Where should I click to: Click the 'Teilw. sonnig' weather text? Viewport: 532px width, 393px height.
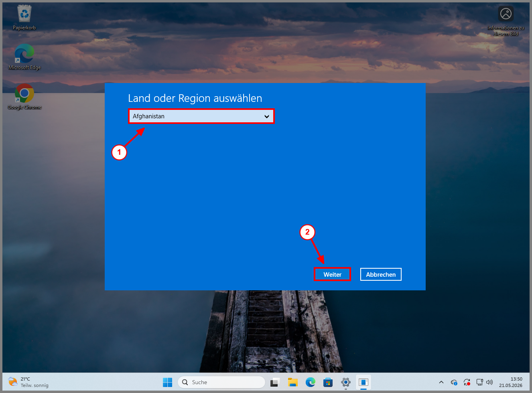pyautogui.click(x=35, y=385)
